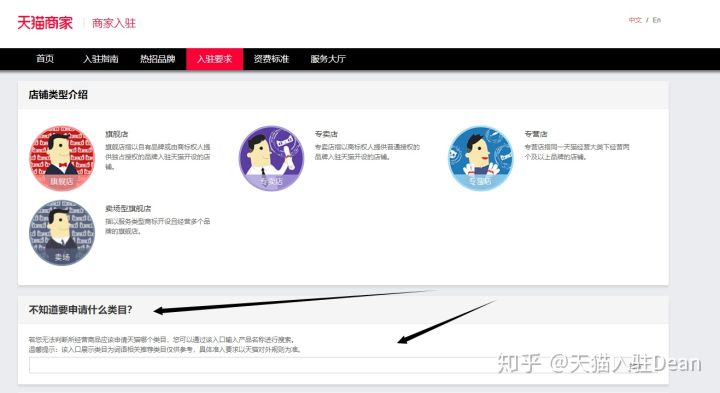Click the 温馨提示 notice line
720x393 pixels.
[x=165, y=349]
